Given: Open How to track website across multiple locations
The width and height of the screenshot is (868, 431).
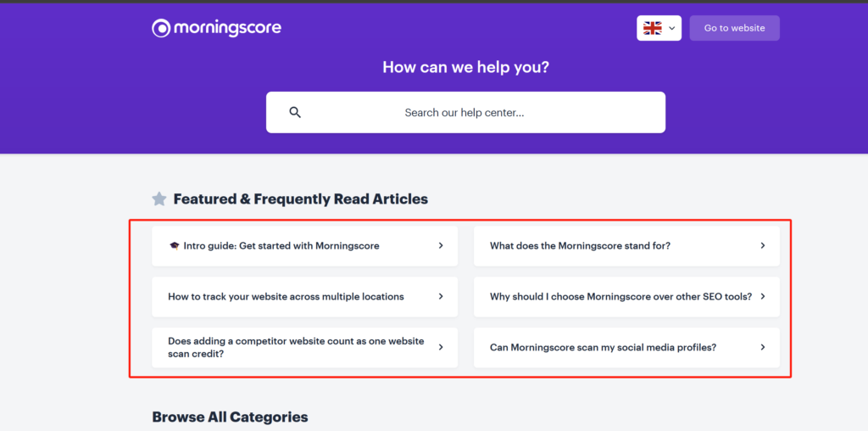Looking at the screenshot, I should [x=305, y=297].
